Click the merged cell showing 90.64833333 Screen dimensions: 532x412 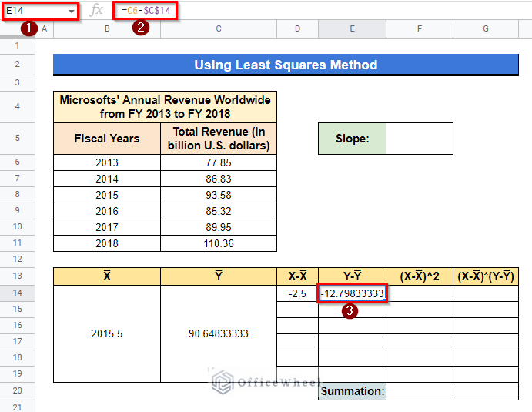coord(219,333)
